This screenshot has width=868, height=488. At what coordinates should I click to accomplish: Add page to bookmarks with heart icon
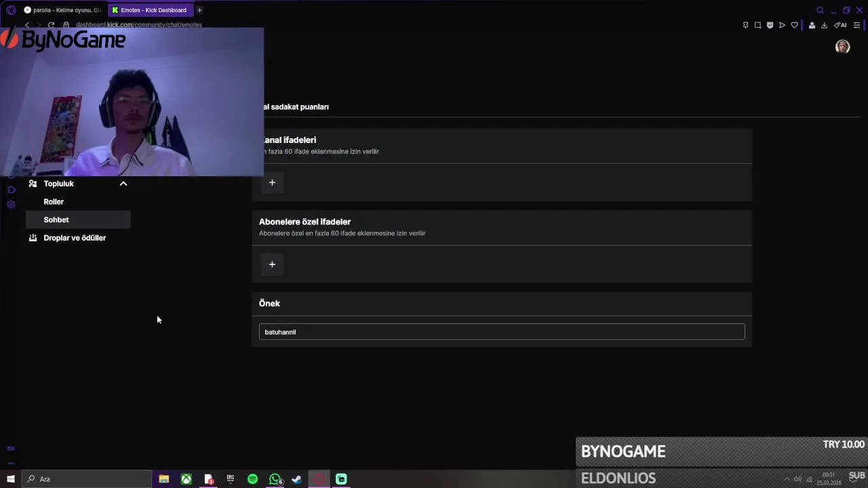(794, 25)
